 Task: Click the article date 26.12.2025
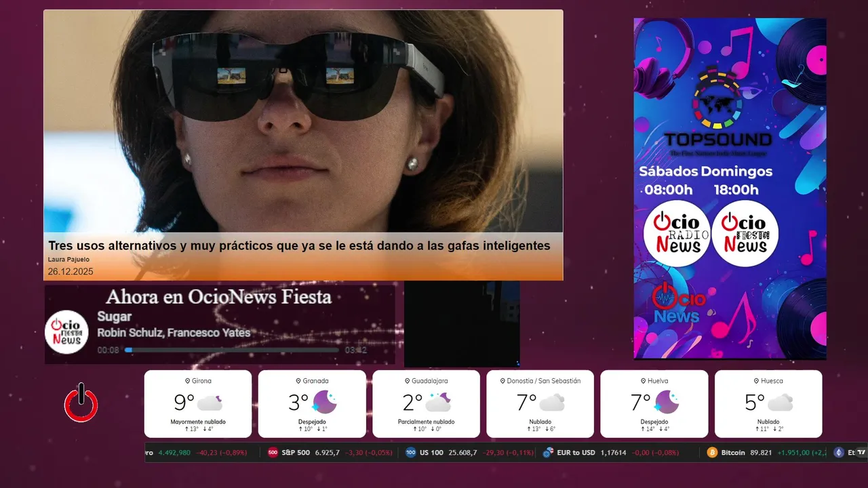point(71,272)
